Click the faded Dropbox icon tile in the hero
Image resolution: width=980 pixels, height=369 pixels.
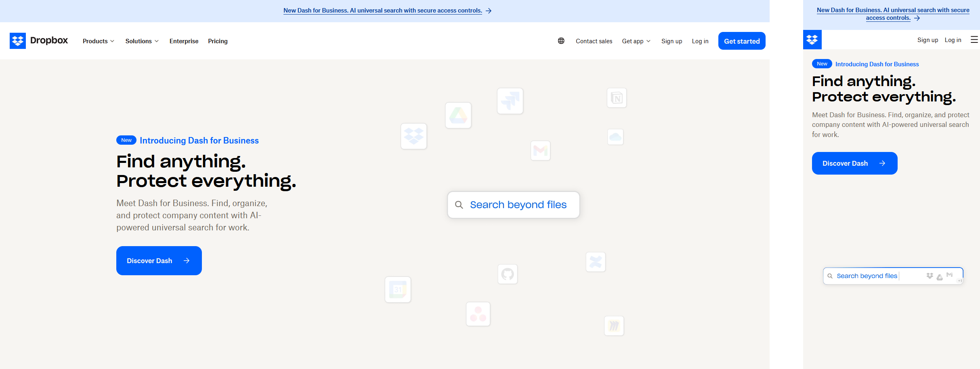[x=414, y=136]
